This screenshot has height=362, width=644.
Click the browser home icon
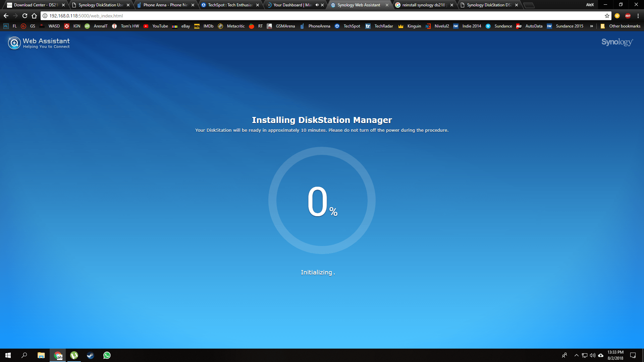point(34,16)
